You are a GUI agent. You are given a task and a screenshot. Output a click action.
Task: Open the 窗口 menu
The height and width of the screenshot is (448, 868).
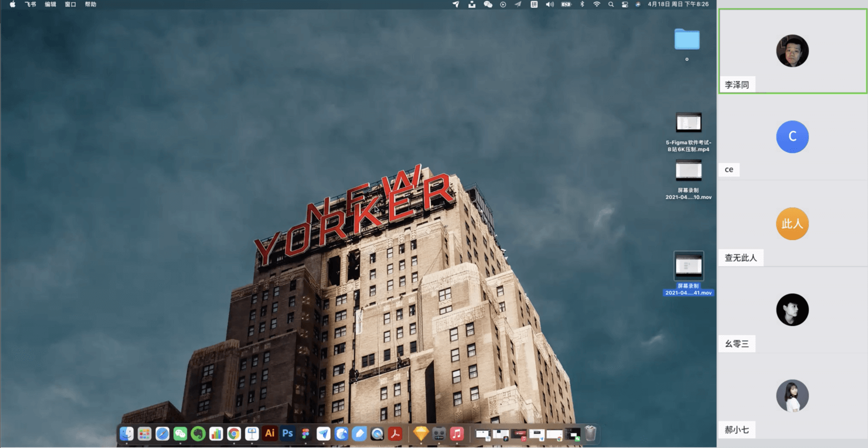pos(70,4)
